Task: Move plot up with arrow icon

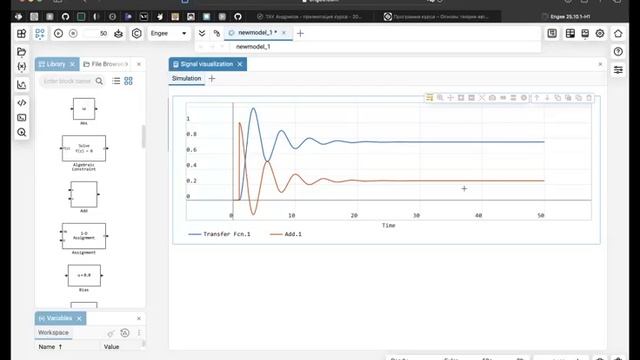Action: 537,98
